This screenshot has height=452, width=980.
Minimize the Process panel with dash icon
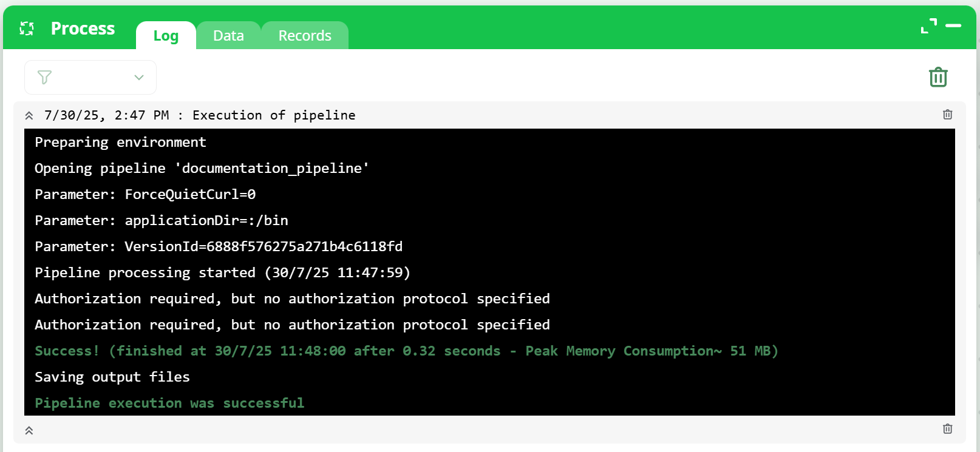953,26
